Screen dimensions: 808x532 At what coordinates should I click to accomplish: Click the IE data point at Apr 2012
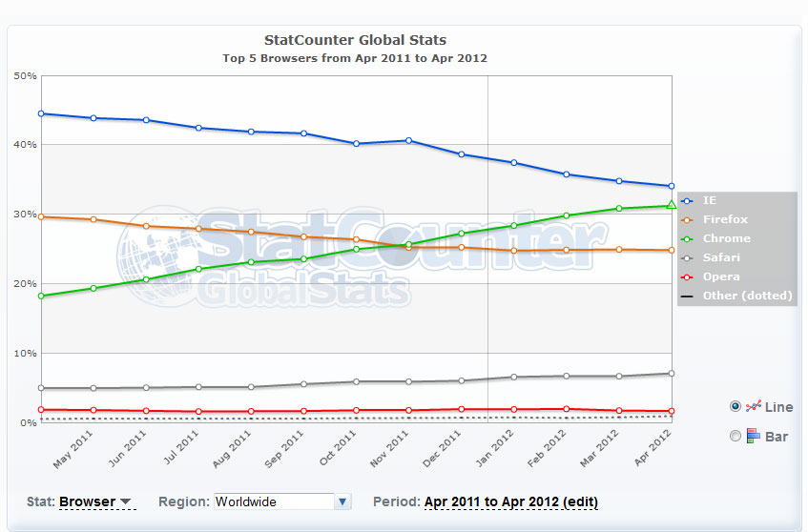672,186
